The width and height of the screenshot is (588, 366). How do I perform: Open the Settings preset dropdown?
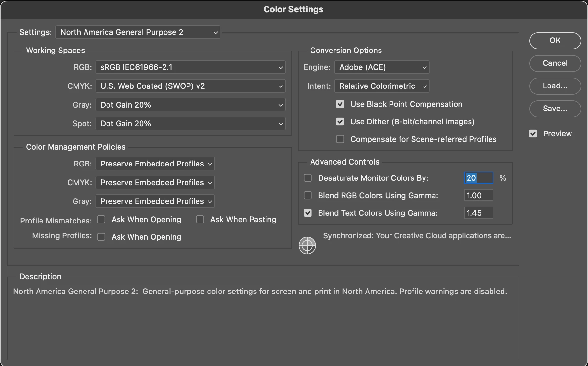pos(138,32)
